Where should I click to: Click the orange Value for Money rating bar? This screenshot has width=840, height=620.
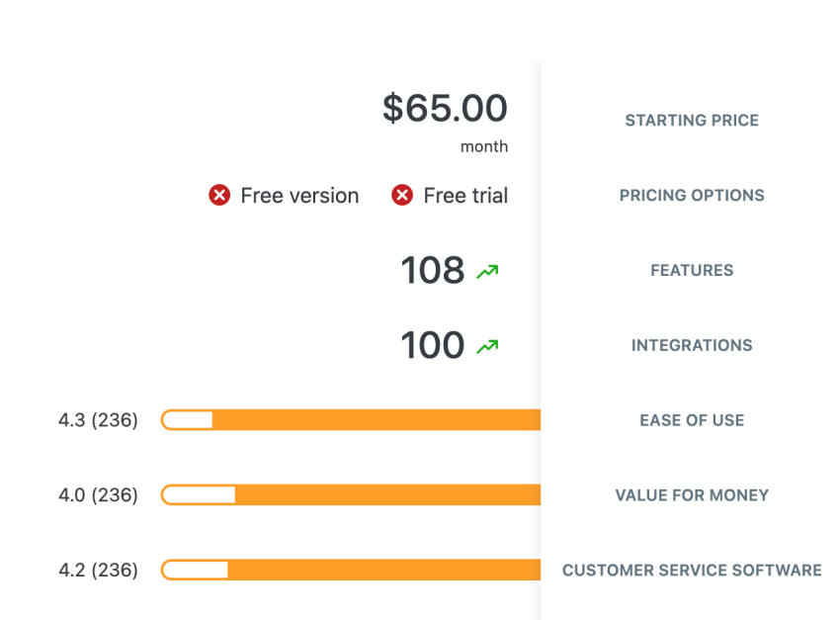coord(385,495)
